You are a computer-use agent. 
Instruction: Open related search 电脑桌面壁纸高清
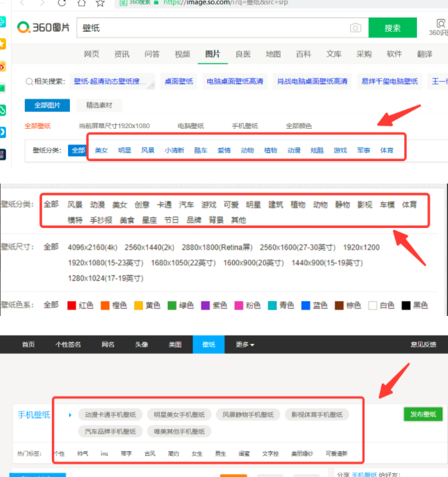[x=235, y=81]
